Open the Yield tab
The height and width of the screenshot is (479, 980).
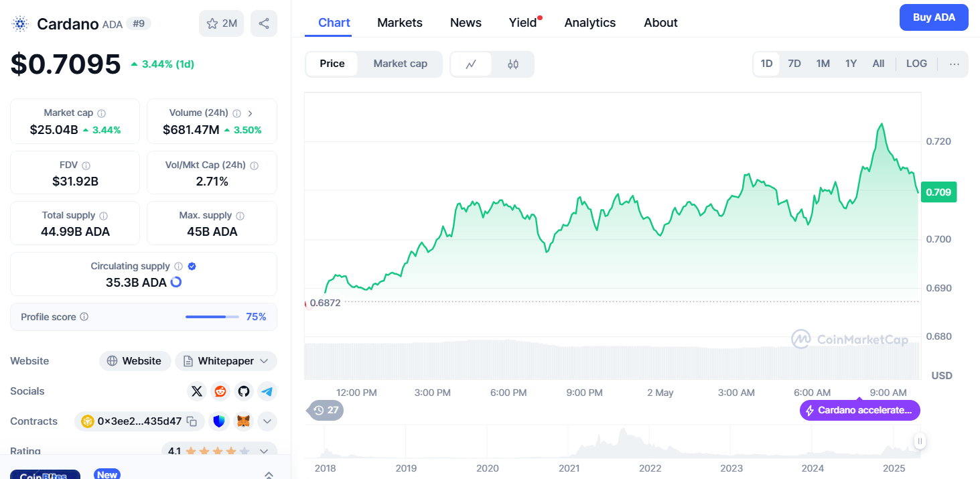[523, 23]
